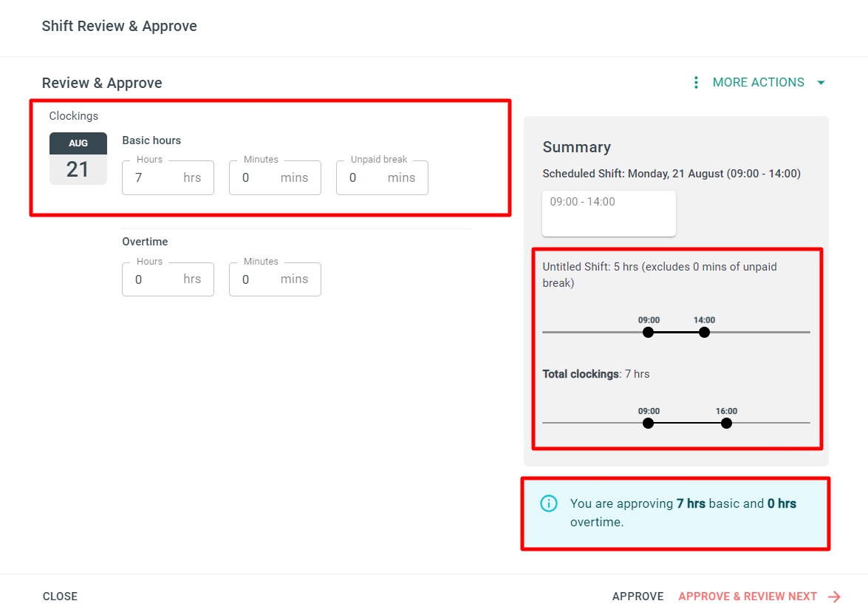The width and height of the screenshot is (868, 615).
Task: Click the Shift Review & Approve title
Action: tap(120, 26)
